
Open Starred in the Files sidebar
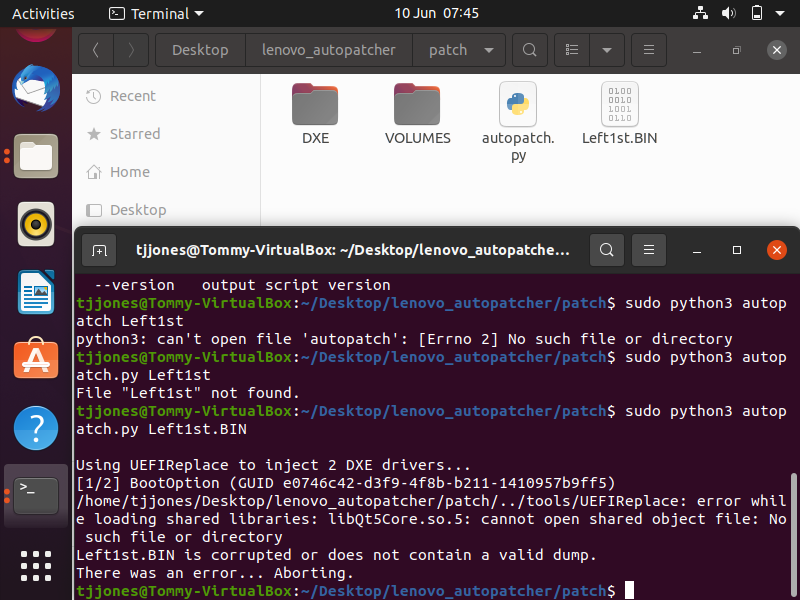point(166,134)
